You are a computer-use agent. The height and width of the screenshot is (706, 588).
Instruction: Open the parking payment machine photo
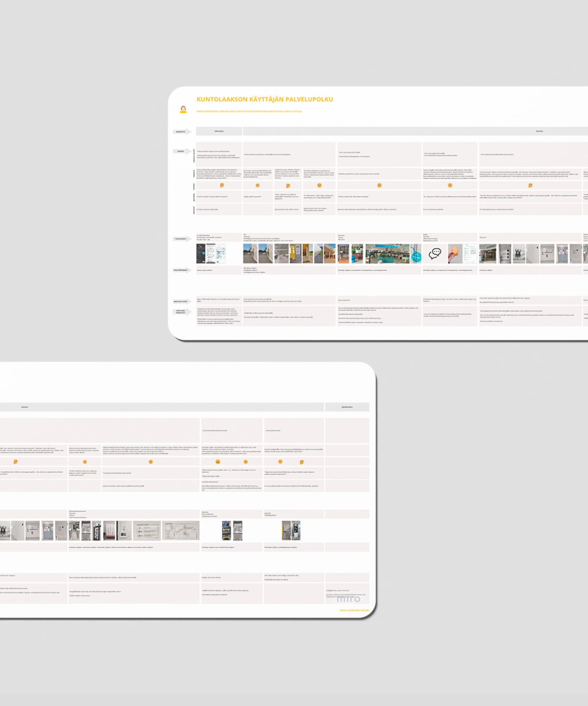296,530
